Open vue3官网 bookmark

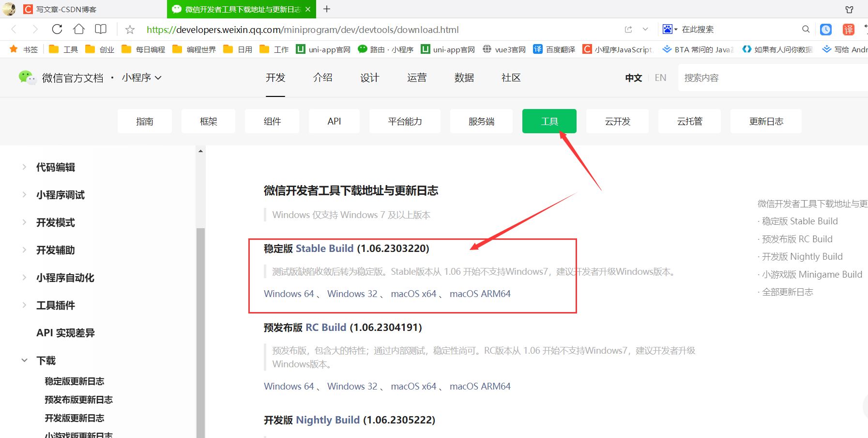click(x=504, y=49)
